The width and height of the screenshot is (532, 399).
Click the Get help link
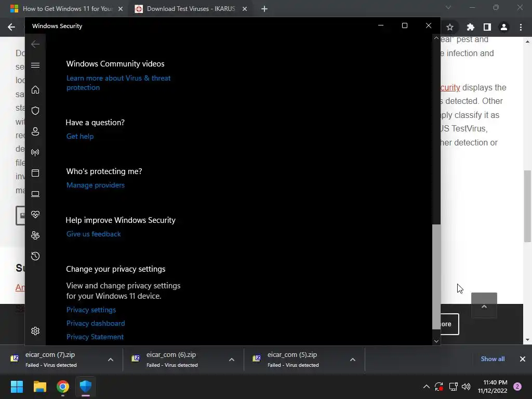(x=80, y=137)
